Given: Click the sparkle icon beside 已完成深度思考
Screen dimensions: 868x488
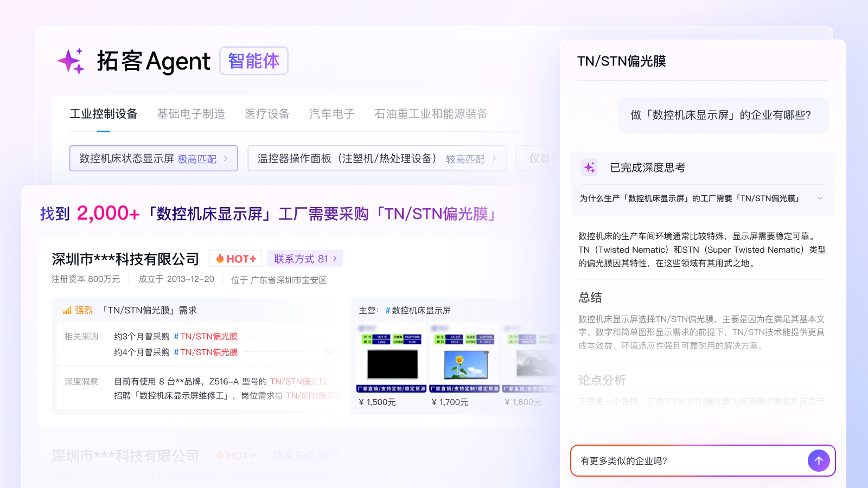Looking at the screenshot, I should tap(589, 168).
